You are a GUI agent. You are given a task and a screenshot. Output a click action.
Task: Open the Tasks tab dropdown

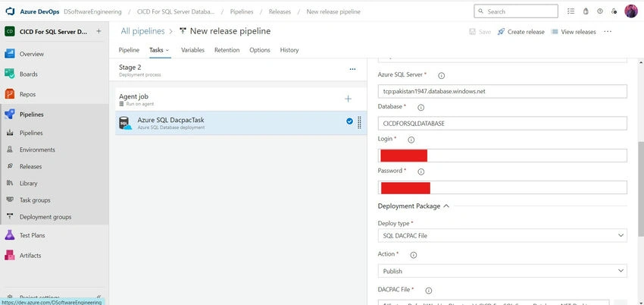pos(159,50)
